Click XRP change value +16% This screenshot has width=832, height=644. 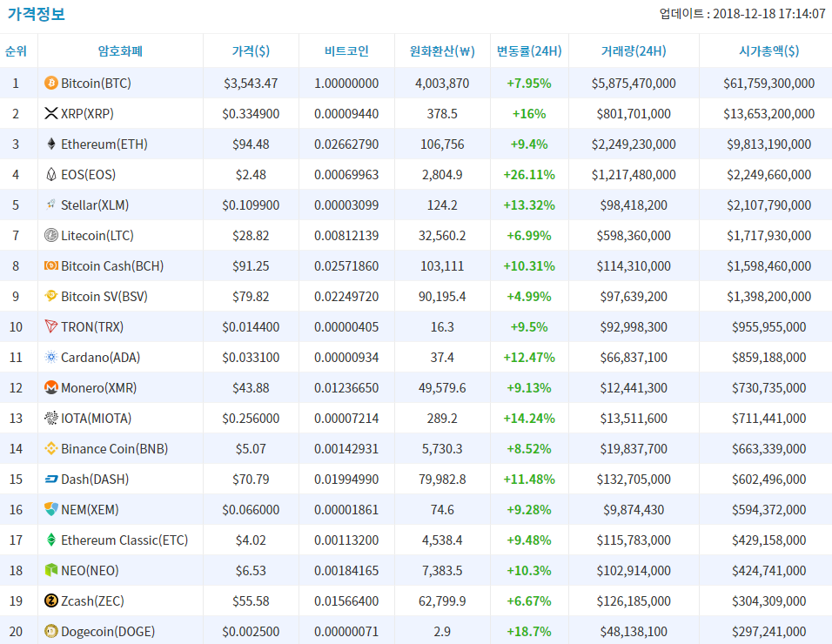[x=529, y=113]
